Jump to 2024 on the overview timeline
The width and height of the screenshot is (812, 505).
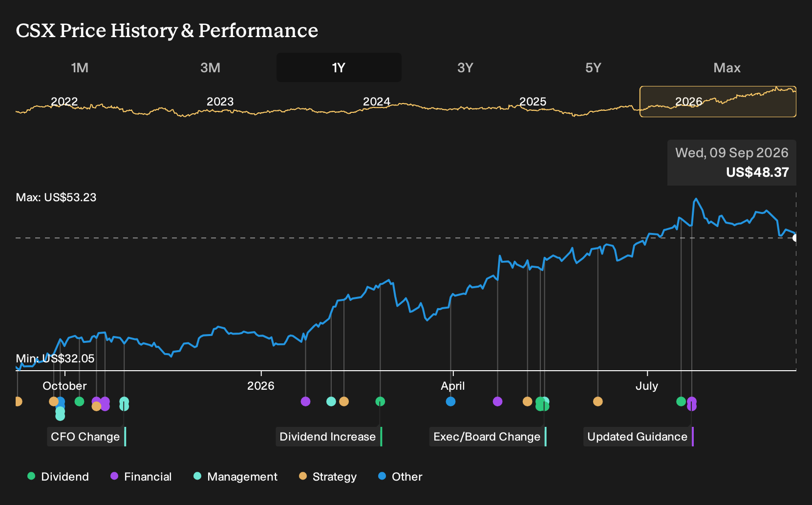[x=377, y=102]
